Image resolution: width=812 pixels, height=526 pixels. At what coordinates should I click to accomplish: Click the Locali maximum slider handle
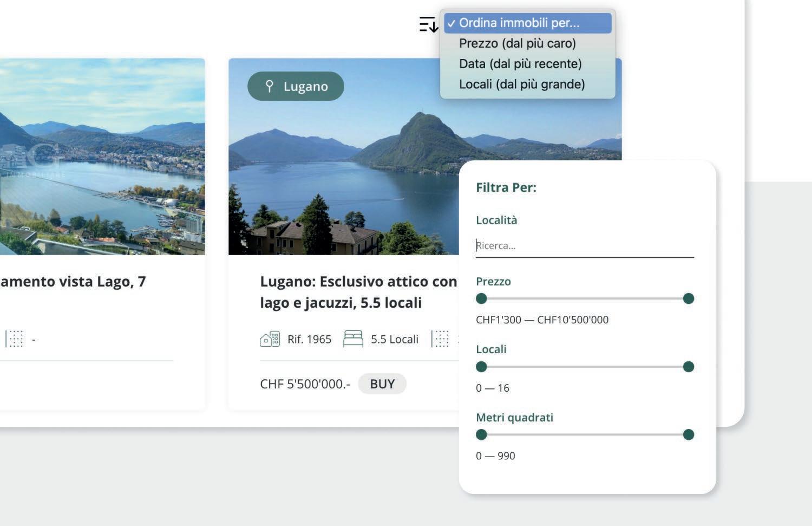tap(689, 367)
